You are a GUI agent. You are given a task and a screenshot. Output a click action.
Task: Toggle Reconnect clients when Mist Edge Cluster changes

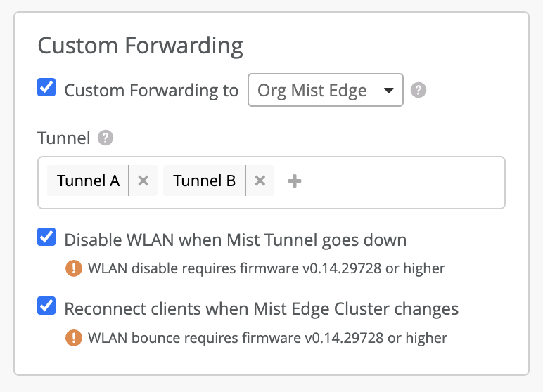pos(47,307)
